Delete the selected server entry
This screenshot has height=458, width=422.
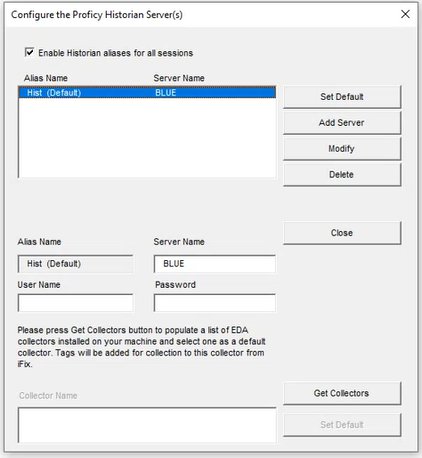[342, 174]
